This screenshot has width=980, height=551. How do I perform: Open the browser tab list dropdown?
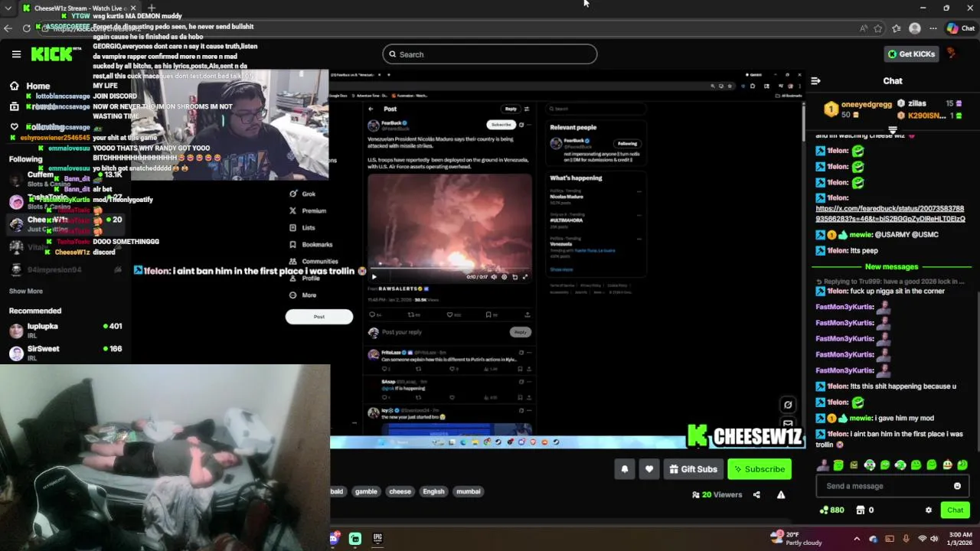pos(8,8)
